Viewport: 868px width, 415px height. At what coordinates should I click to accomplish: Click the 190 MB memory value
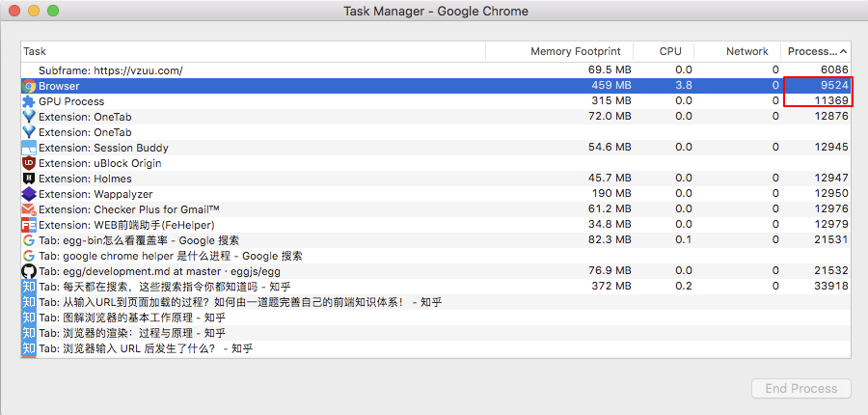pyautogui.click(x=611, y=194)
